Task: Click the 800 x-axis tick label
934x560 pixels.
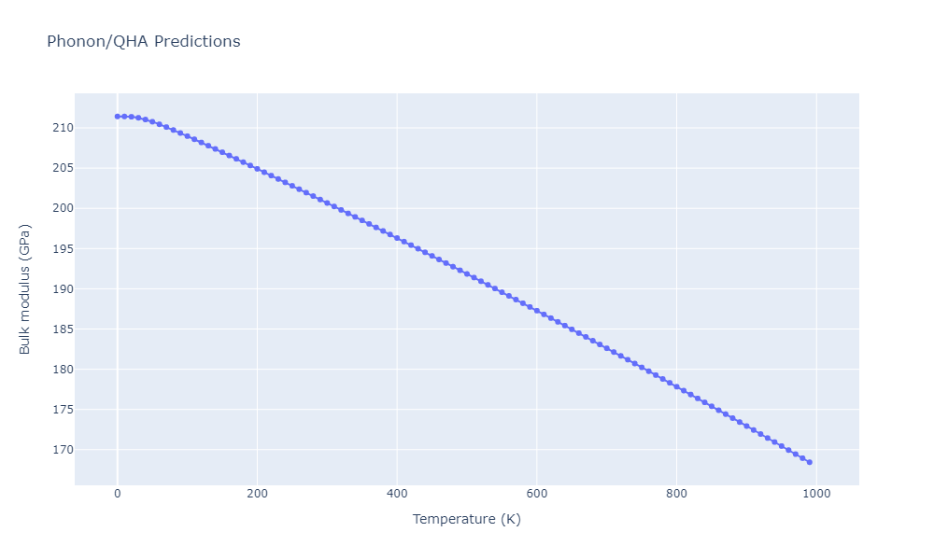Action: pos(676,494)
